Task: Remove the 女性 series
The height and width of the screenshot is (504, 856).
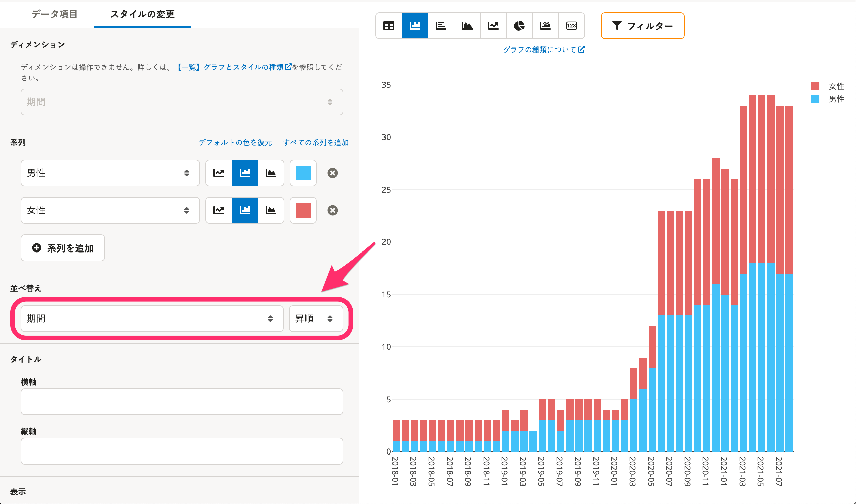Action: [x=332, y=210]
